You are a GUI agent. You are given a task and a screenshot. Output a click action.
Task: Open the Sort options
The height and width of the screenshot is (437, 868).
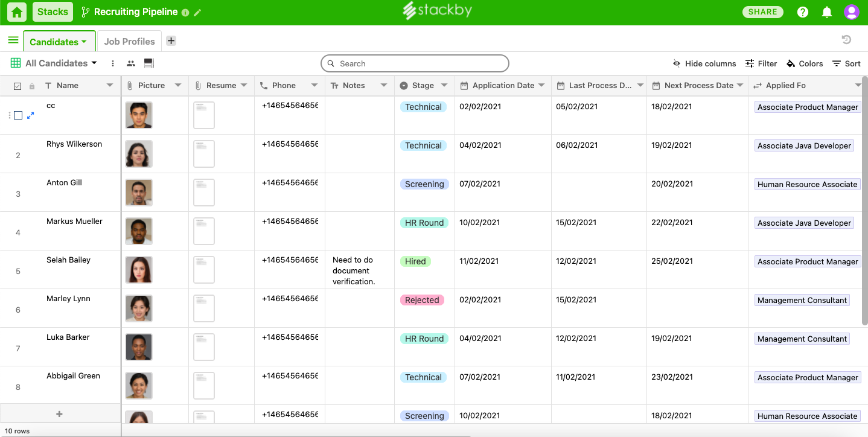(x=846, y=63)
